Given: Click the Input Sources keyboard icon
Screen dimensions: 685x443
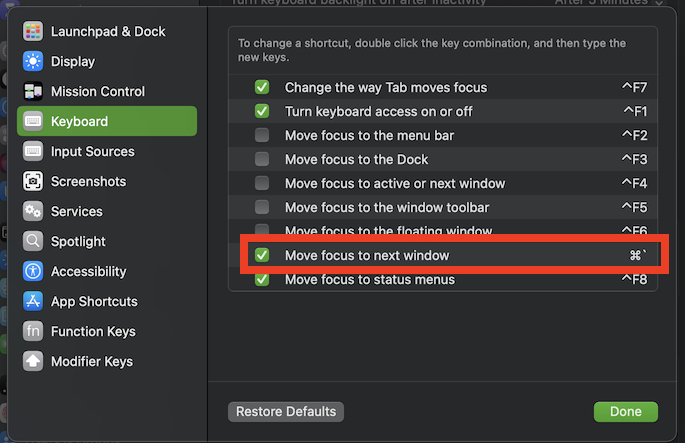Looking at the screenshot, I should [33, 151].
